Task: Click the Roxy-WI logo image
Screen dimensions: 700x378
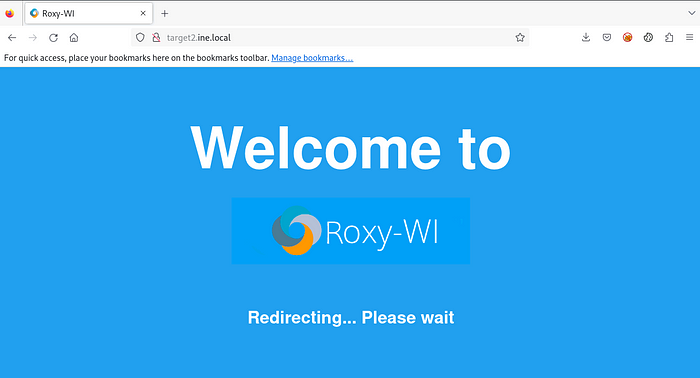Action: [350, 231]
